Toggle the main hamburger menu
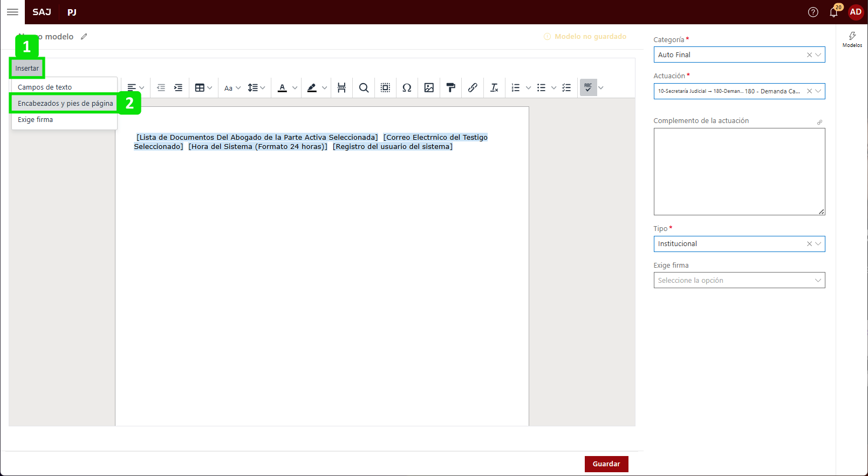This screenshot has height=476, width=868. [x=12, y=12]
